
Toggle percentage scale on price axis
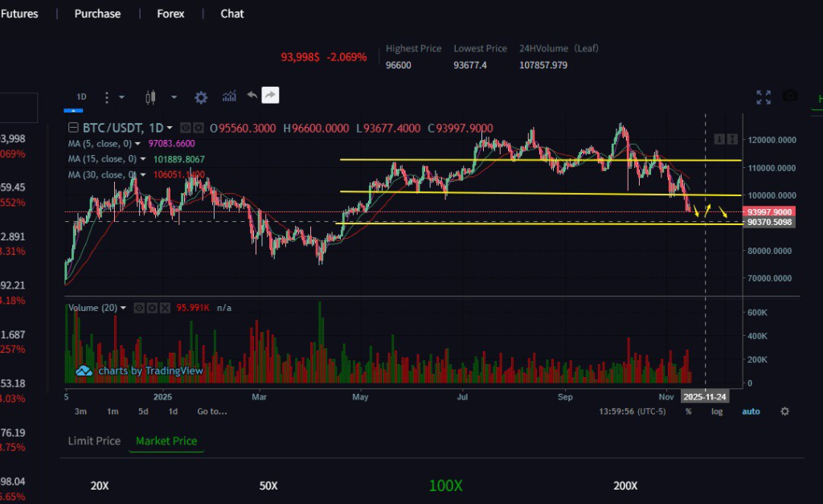[688, 412]
